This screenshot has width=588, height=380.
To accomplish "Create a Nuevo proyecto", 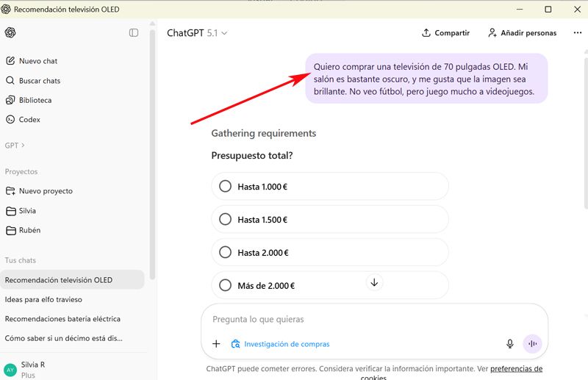I will tap(39, 191).
